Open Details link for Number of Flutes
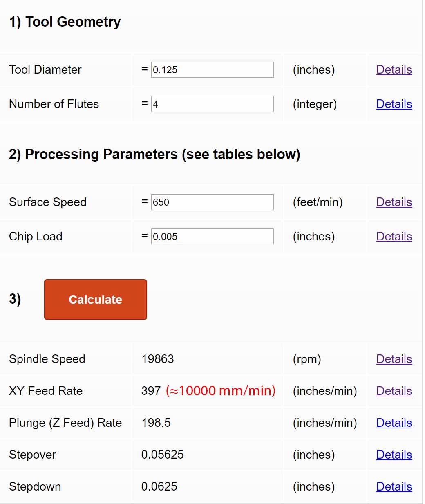425x504 pixels. tap(394, 104)
